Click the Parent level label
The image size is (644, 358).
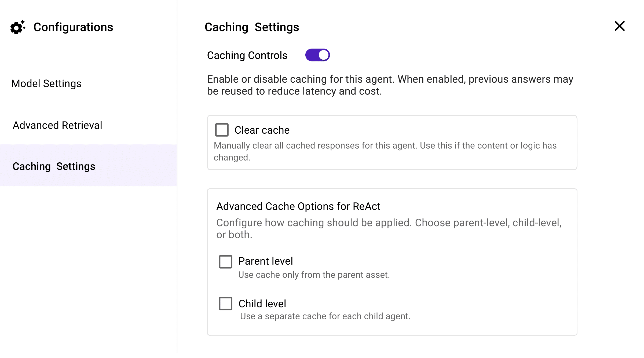coord(265,261)
